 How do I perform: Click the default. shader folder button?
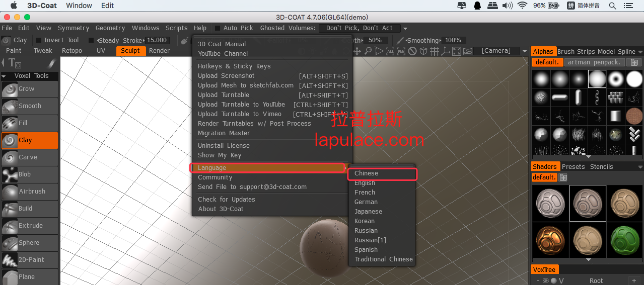tap(545, 177)
